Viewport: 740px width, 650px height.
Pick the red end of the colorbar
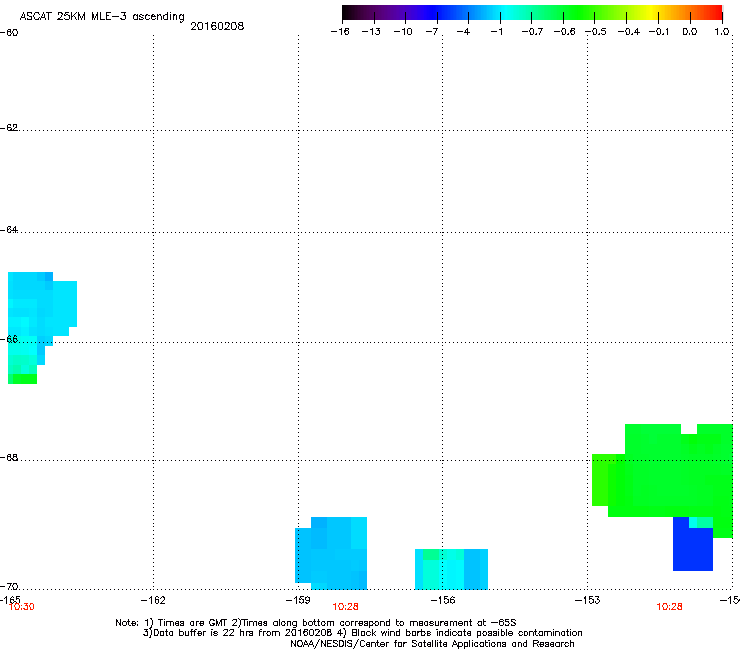(x=715, y=13)
